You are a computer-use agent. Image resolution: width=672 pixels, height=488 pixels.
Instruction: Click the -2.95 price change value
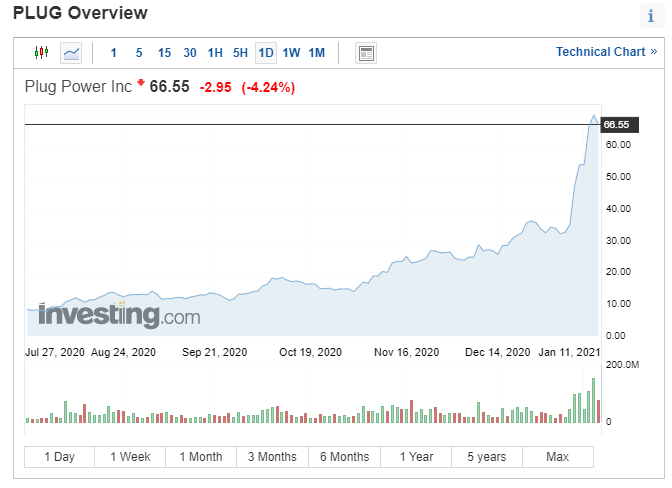[216, 87]
